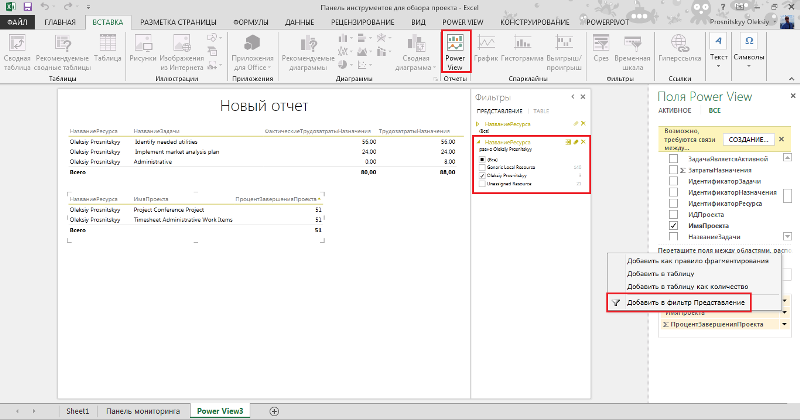This screenshot has width=800, height=420.
Task: Choose Добавить в таблицу как количество
Action: [x=687, y=286]
